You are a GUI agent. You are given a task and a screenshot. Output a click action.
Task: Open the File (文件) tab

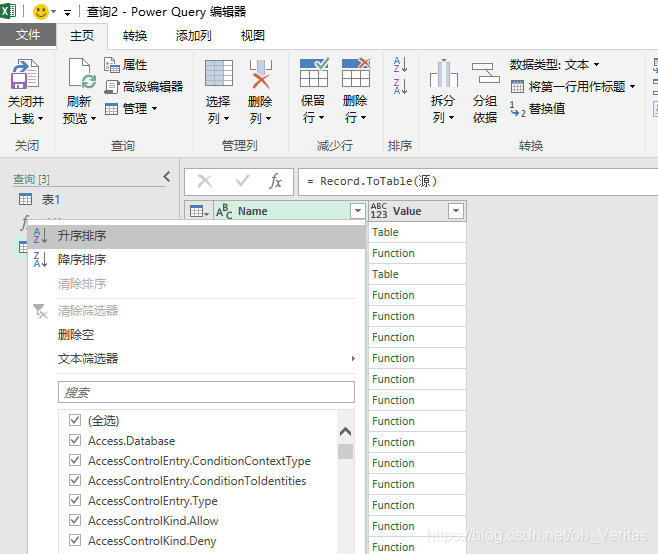coord(28,35)
